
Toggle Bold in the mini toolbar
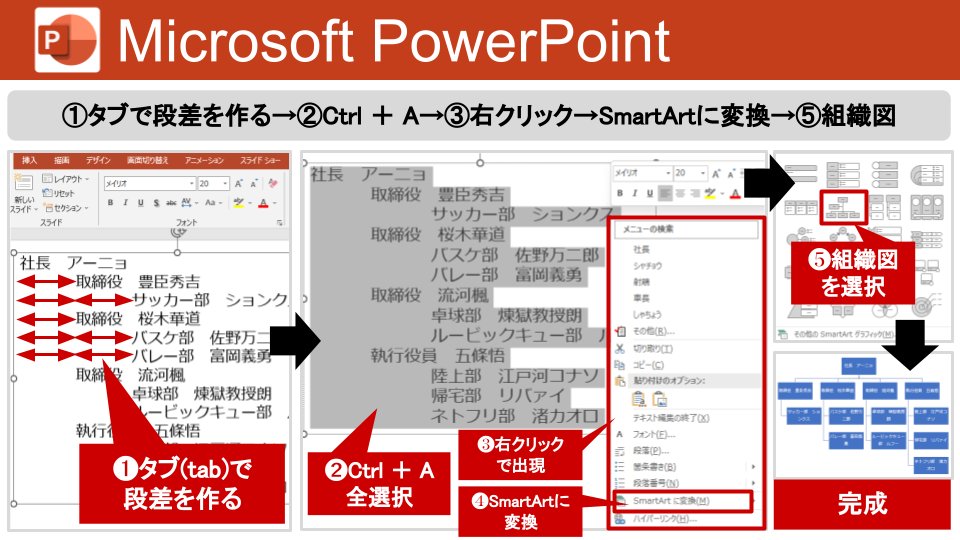pos(620,193)
